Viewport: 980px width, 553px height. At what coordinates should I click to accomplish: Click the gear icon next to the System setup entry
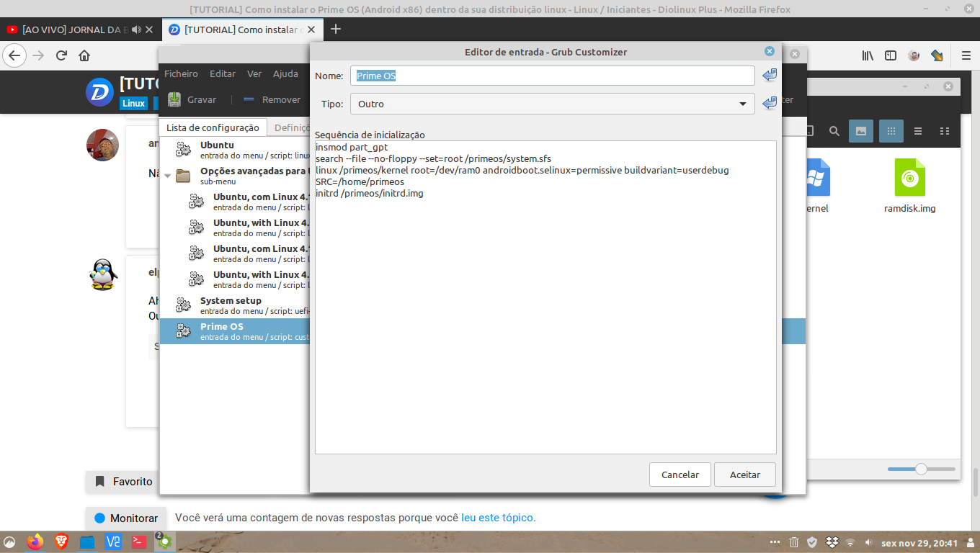click(183, 305)
